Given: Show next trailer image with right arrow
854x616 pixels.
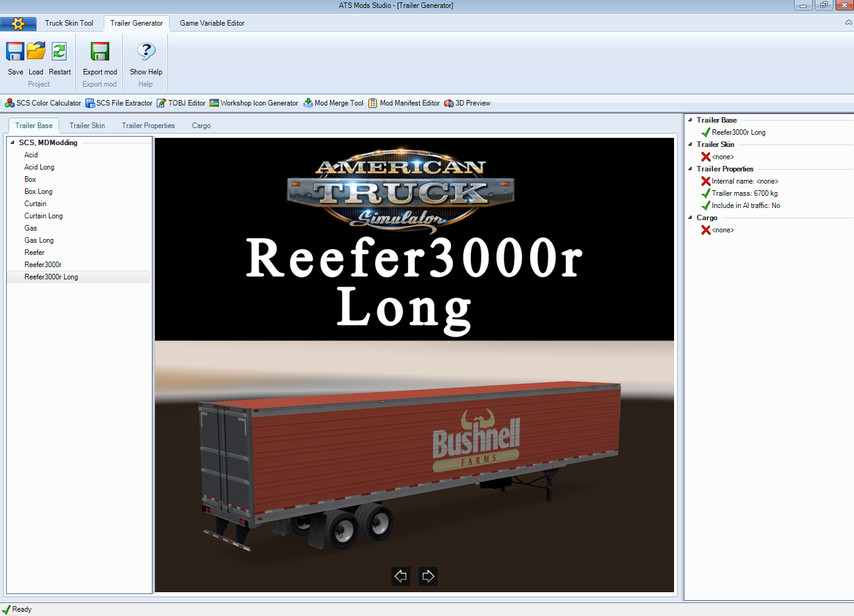Looking at the screenshot, I should [428, 576].
